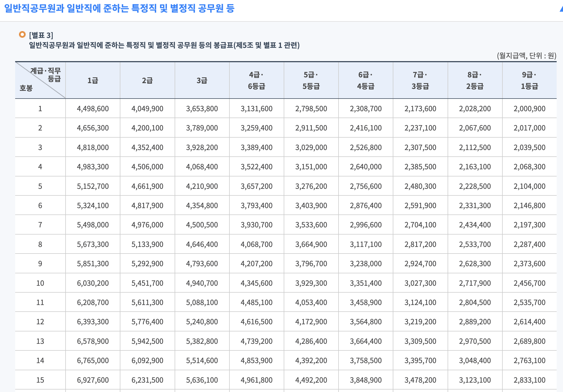
Task: Select row number 1 in the 호봉 column
Action: point(40,108)
